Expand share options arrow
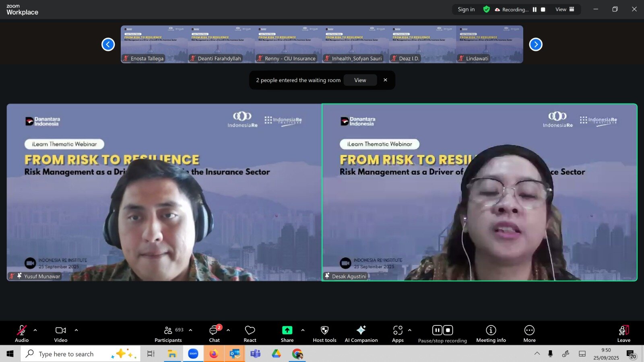Viewport: 644px width, 362px height. pyautogui.click(x=303, y=330)
